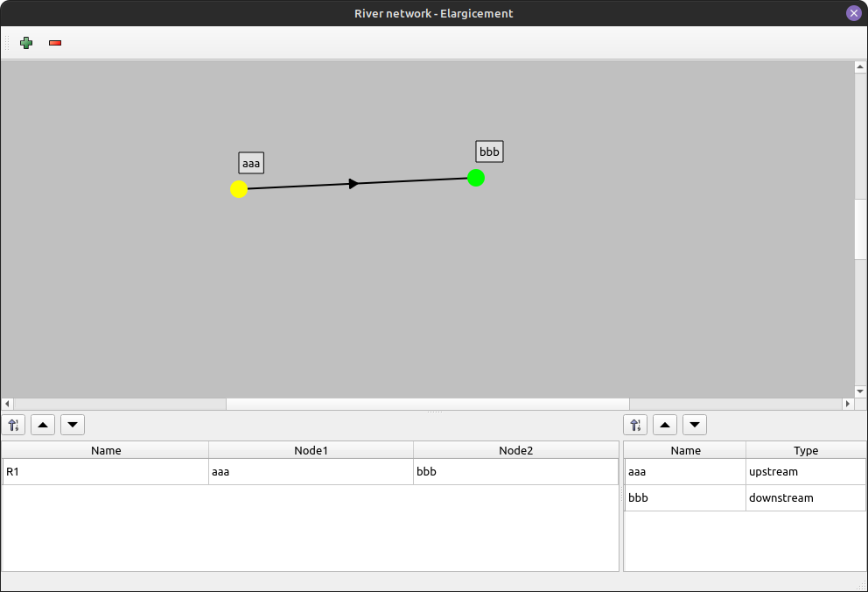Move reach up with left up-arrow button
Screen dimensions: 868x592
point(43,425)
